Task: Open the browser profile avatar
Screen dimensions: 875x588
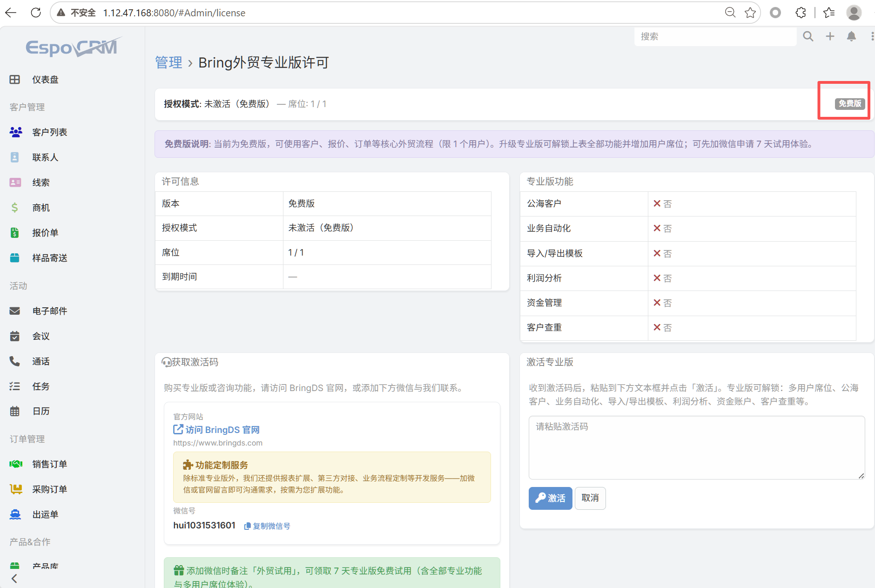Action: tap(854, 13)
